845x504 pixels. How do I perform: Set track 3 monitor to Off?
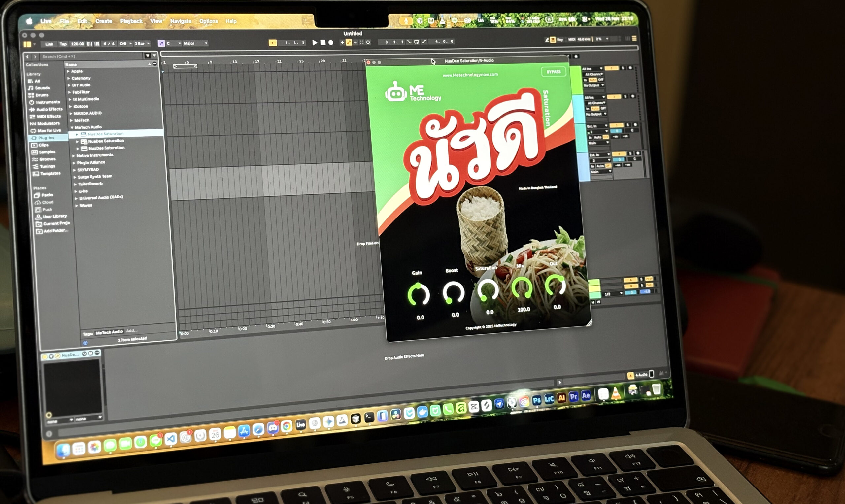point(606,137)
